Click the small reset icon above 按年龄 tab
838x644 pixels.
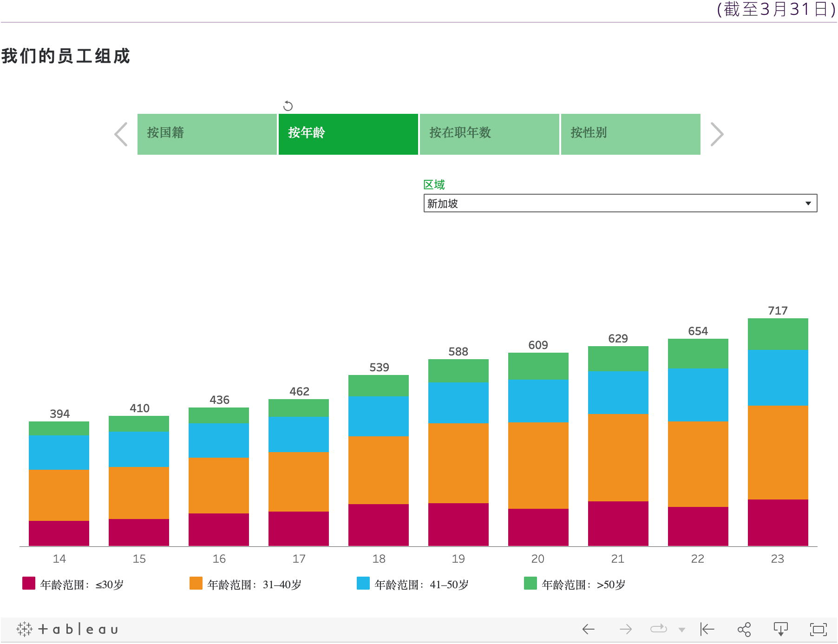[288, 106]
